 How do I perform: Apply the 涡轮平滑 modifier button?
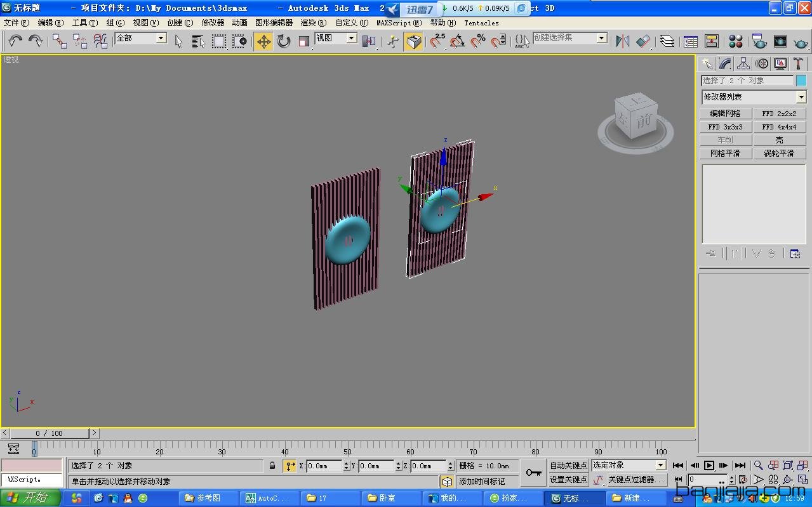tap(779, 154)
